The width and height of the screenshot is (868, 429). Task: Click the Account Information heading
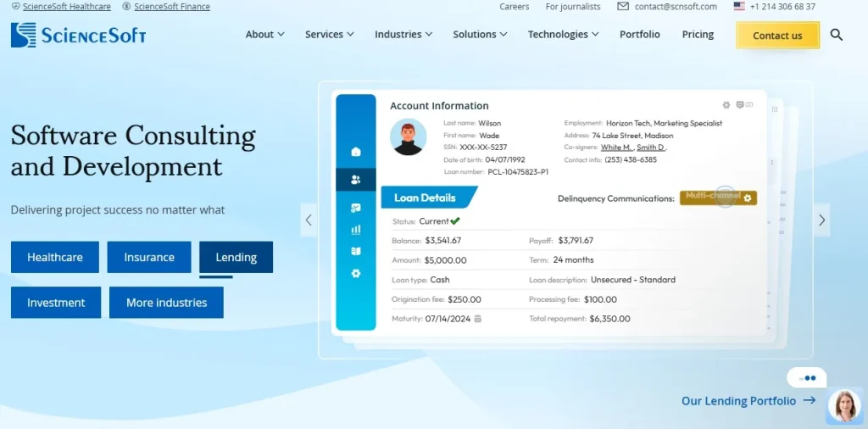(439, 106)
